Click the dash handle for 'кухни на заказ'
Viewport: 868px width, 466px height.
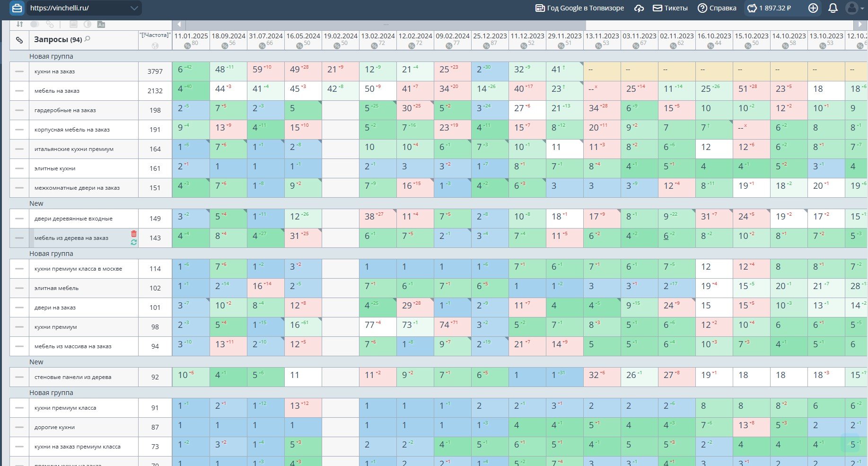tap(19, 71)
